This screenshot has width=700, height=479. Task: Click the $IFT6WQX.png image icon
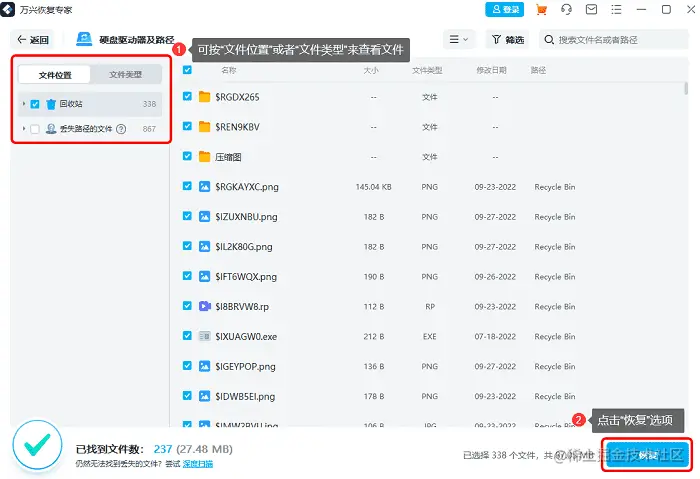pyautogui.click(x=204, y=276)
